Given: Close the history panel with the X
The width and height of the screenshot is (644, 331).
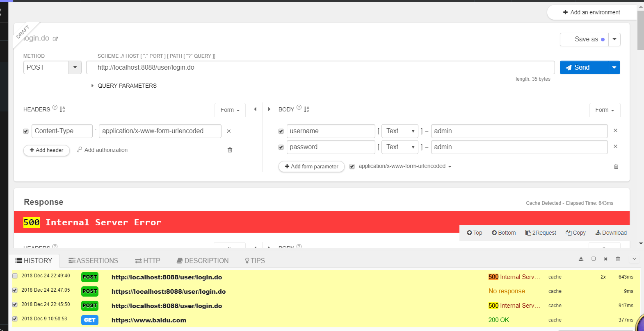Looking at the screenshot, I should pos(605,259).
